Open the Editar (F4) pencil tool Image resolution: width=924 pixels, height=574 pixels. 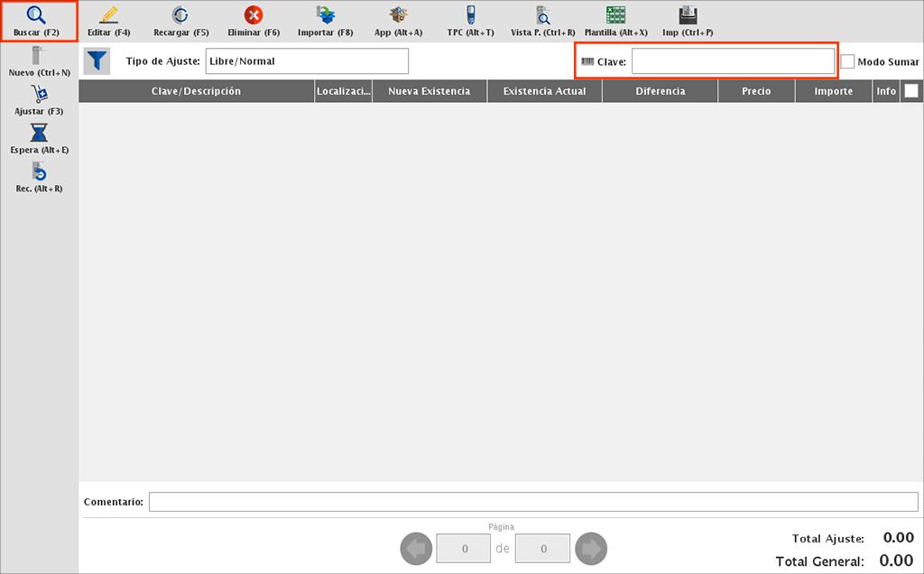click(109, 15)
